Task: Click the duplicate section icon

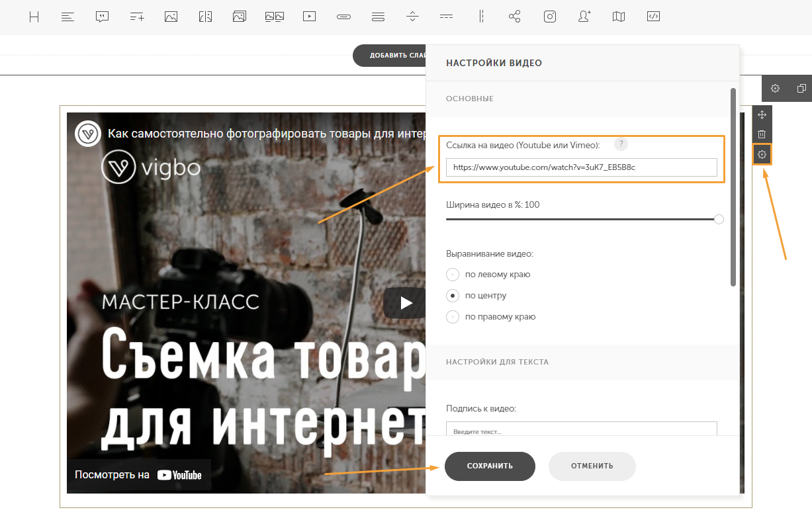Action: click(801, 89)
